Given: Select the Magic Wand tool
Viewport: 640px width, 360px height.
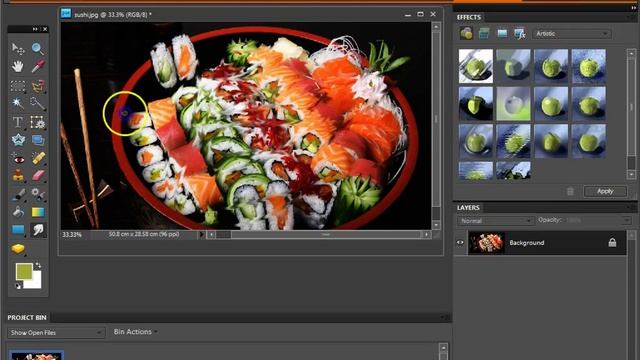Looking at the screenshot, I should click(x=18, y=103).
